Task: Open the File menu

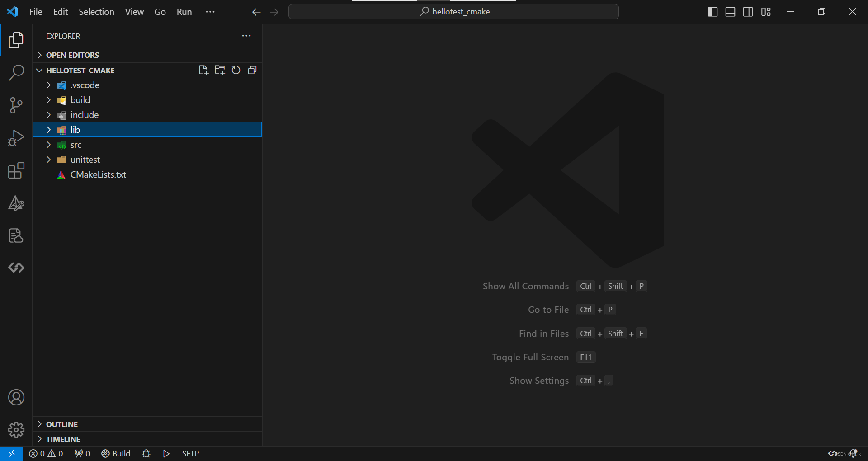Action: (36, 12)
